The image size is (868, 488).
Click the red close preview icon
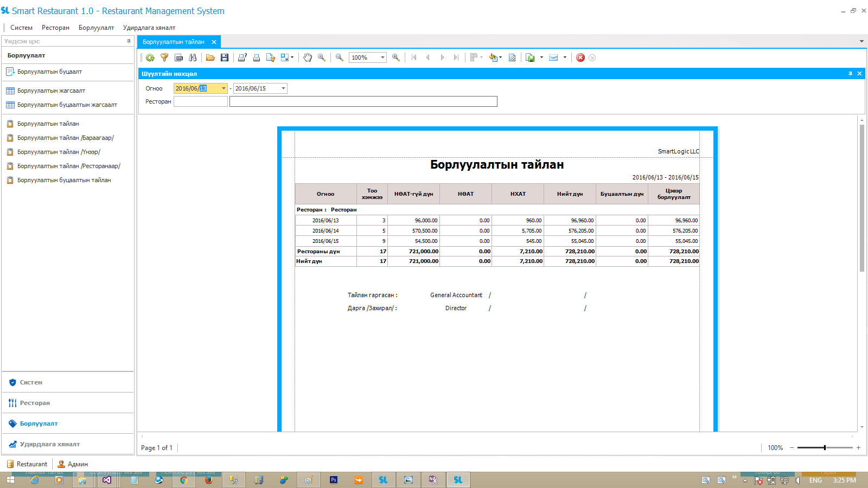(x=580, y=57)
